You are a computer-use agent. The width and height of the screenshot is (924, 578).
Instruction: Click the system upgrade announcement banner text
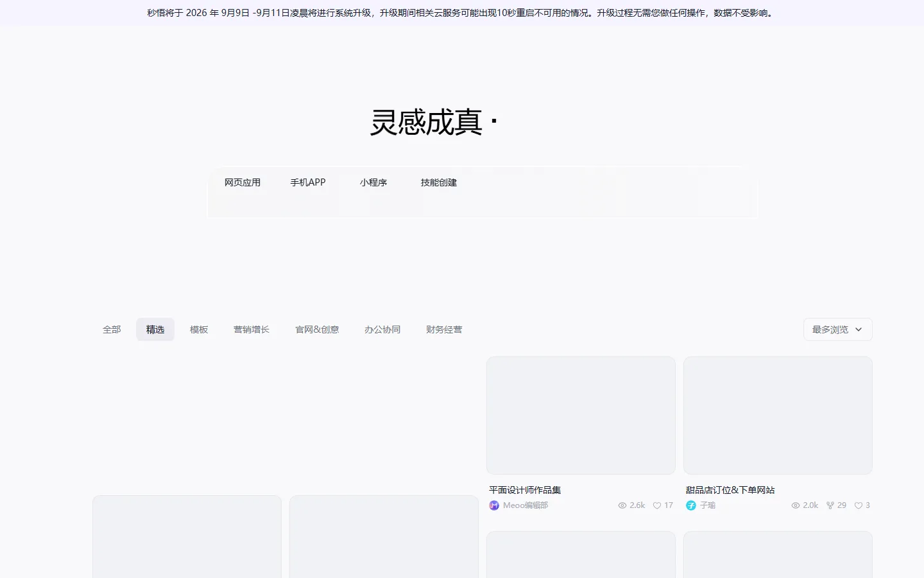[x=462, y=13]
